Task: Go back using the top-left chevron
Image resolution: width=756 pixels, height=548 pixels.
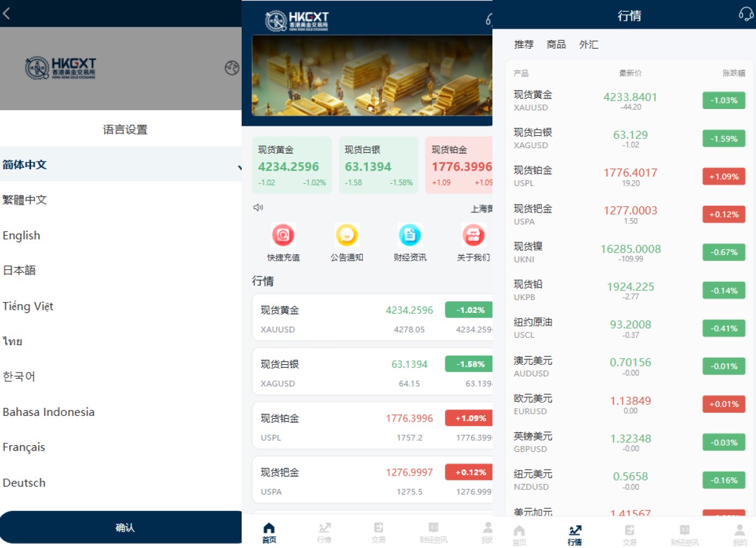Action: 6,13
